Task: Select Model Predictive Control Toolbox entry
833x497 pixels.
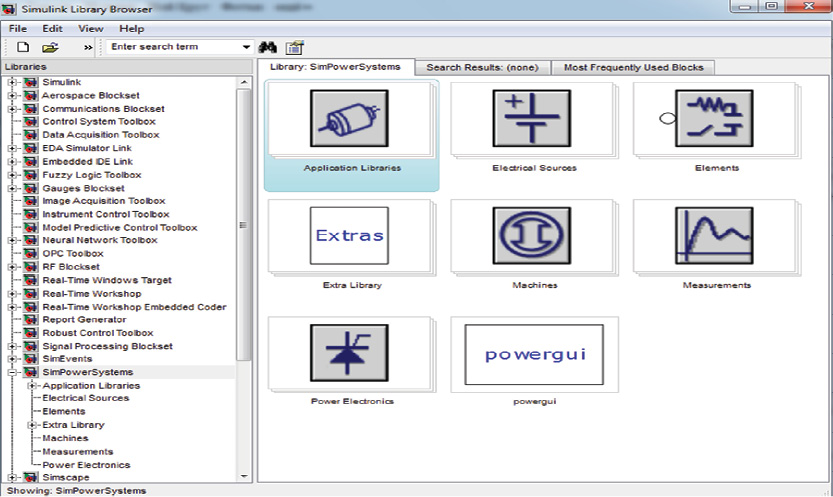Action: click(120, 227)
